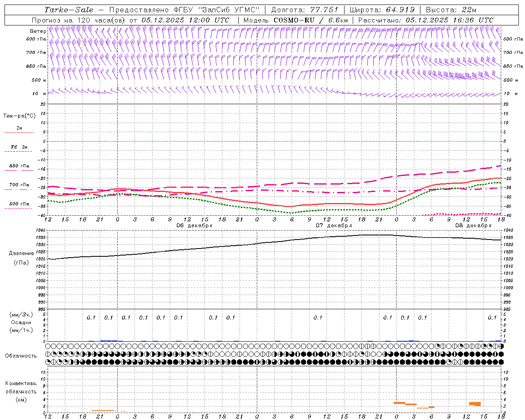Click the 700 гПа temperature legend entry
525x420 pixels.
coord(19,186)
